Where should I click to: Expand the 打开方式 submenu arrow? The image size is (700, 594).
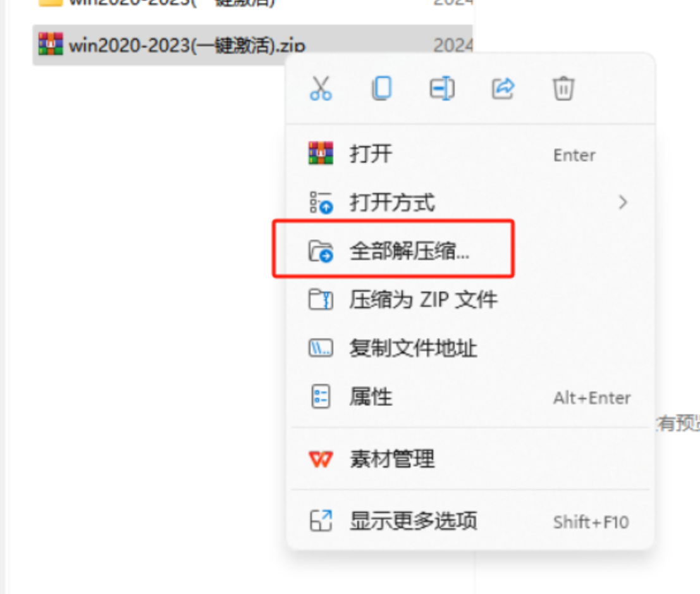click(623, 202)
